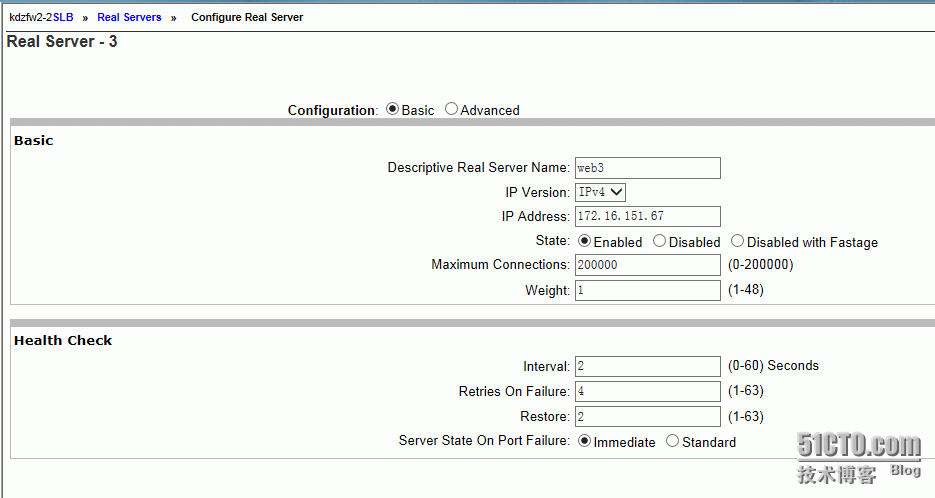
Task: Click the State: label
Action: 553,241
